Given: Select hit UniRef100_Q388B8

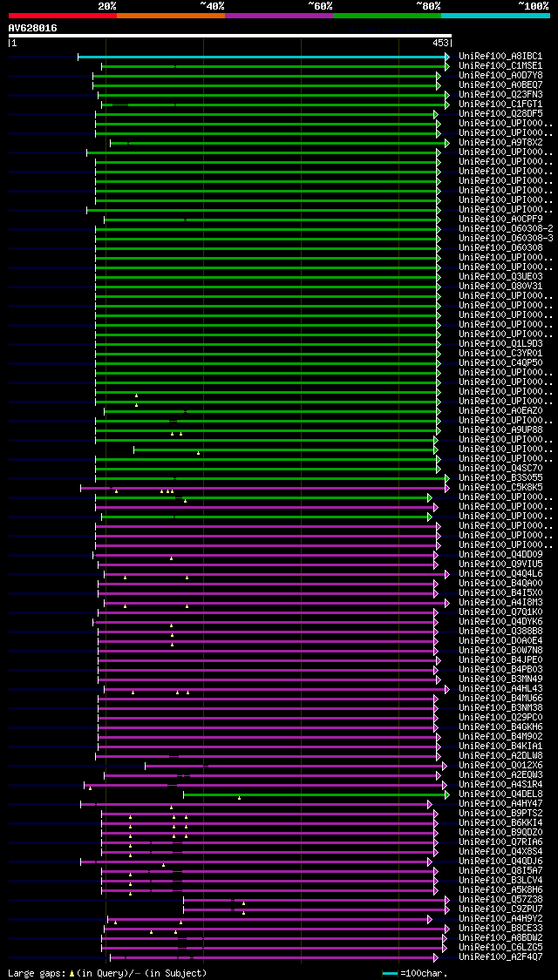Looking at the screenshot, I should pyautogui.click(x=500, y=632).
